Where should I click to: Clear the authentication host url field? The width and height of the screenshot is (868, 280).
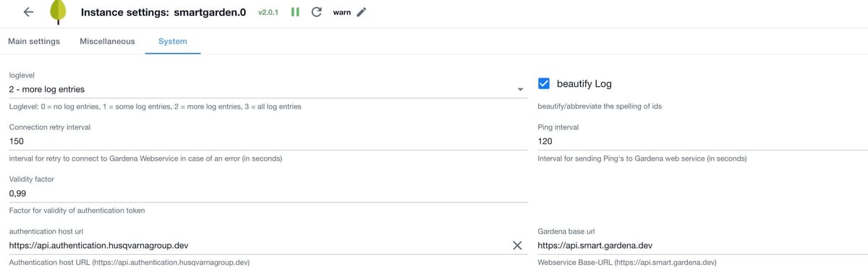(517, 245)
